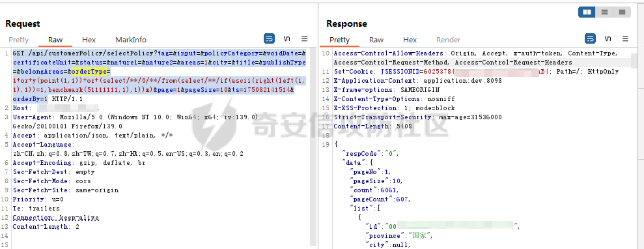This screenshot has width=644, height=249.
Task: Click the "province":"国家" JSON line
Action: pyautogui.click(x=399, y=236)
